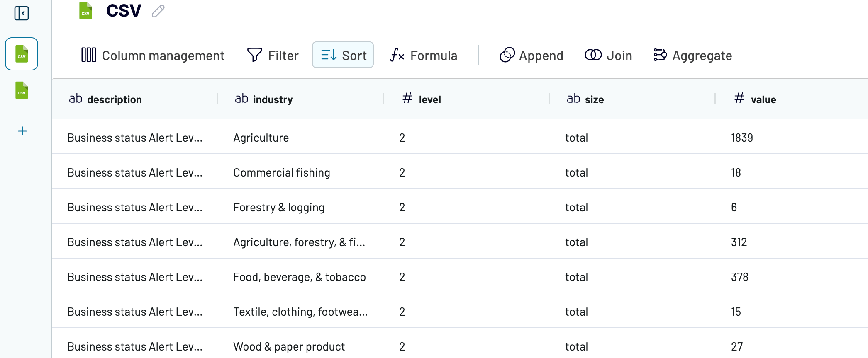Screen dimensions: 868x358
Task: Click description cell in Commercial fishing row
Action: pyautogui.click(x=135, y=172)
